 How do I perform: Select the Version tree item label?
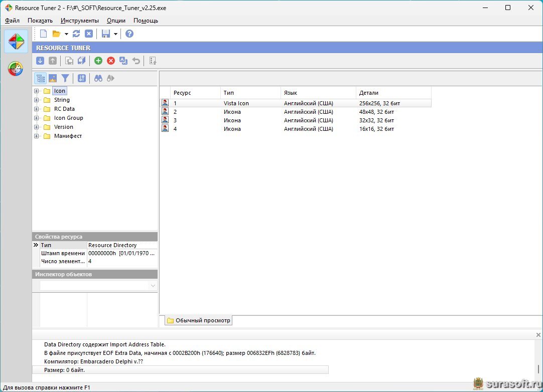(x=63, y=127)
